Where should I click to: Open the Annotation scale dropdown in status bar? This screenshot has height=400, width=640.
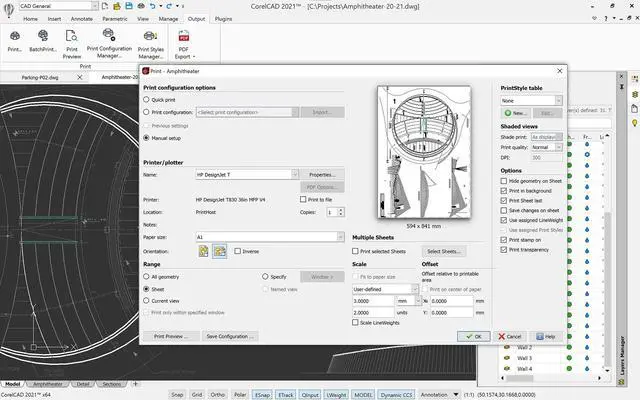click(x=456, y=395)
